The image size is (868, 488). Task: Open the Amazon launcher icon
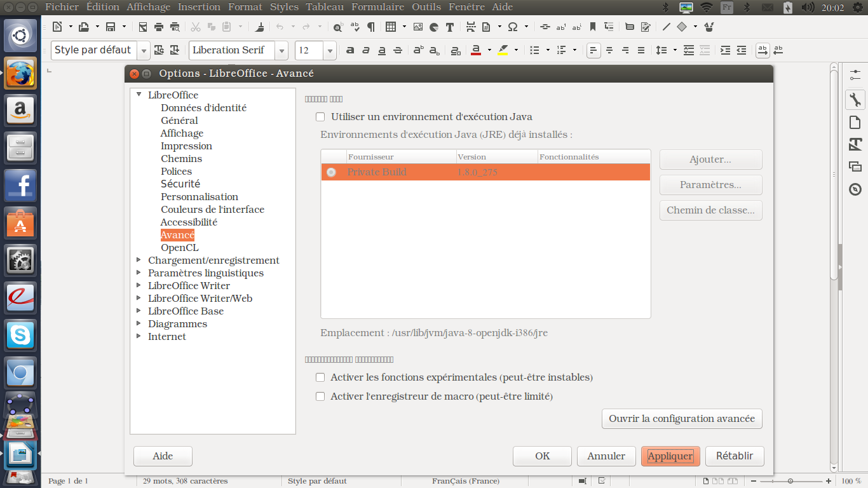pyautogui.click(x=21, y=111)
